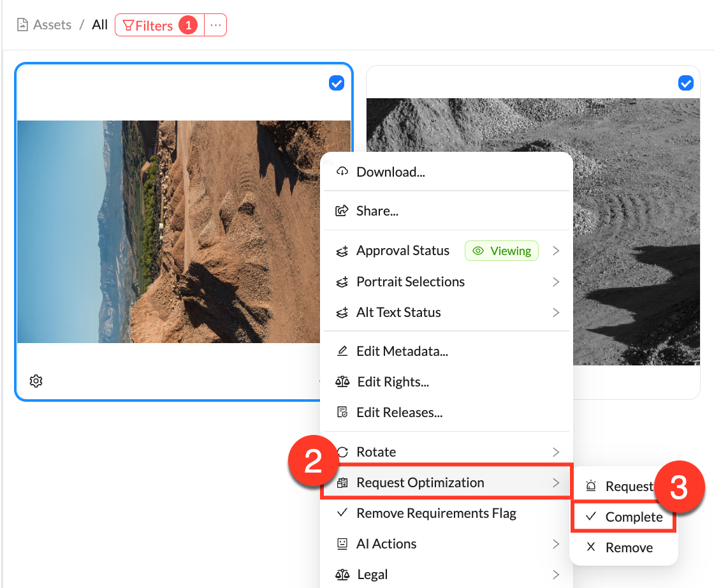This screenshot has width=714, height=588.
Task: Expand the Portrait Selections submenu arrow
Action: click(556, 281)
